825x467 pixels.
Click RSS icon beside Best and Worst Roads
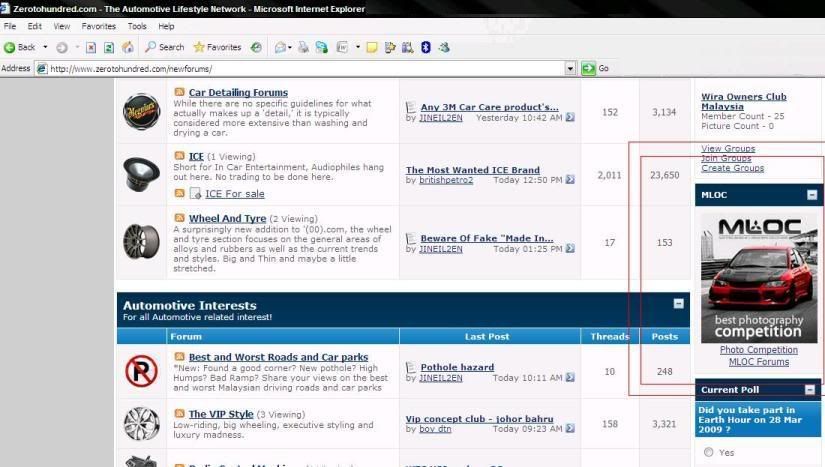pos(179,357)
